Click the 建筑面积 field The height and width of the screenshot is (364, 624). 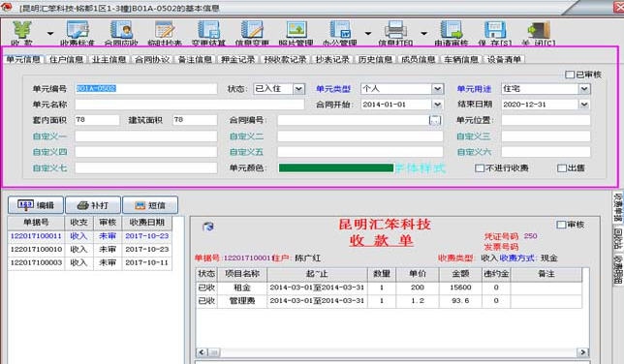point(195,120)
